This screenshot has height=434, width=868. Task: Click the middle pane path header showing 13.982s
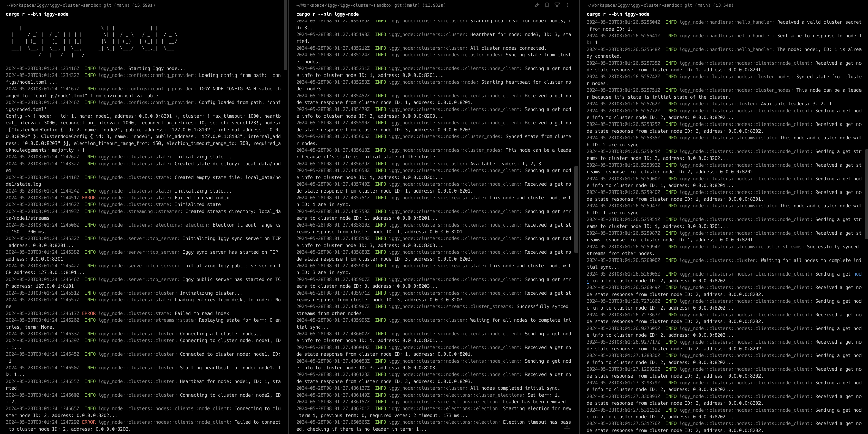[x=371, y=5]
